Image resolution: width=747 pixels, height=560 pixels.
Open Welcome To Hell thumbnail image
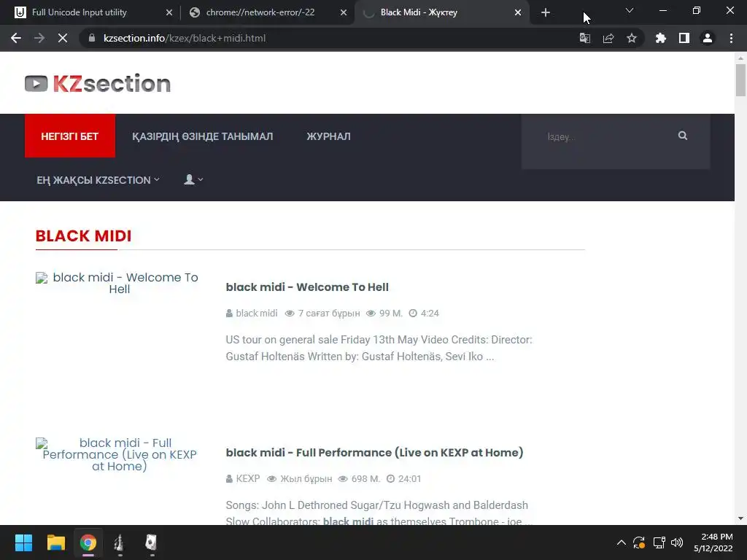[117, 283]
